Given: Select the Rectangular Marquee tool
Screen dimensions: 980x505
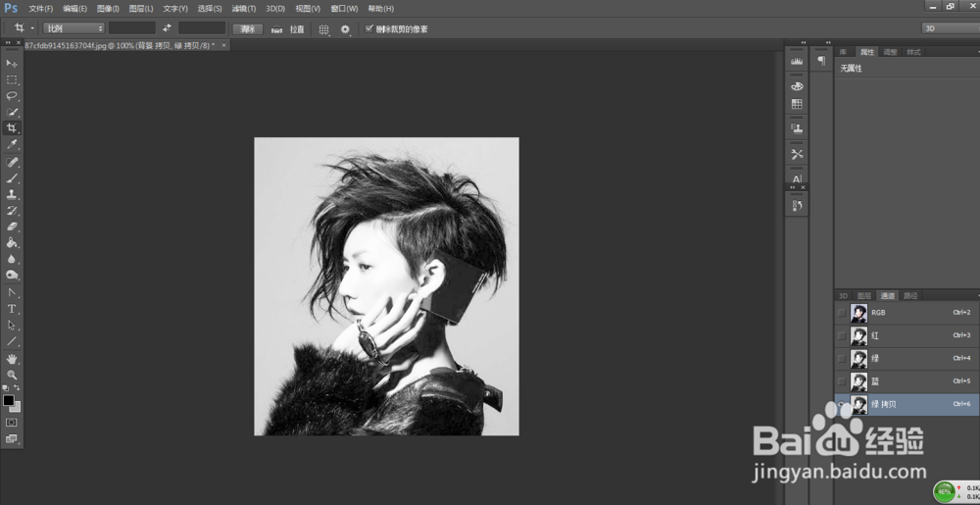Looking at the screenshot, I should click(11, 80).
